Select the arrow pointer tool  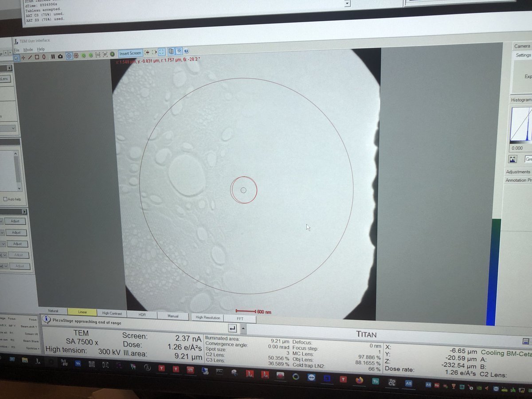pos(16,57)
